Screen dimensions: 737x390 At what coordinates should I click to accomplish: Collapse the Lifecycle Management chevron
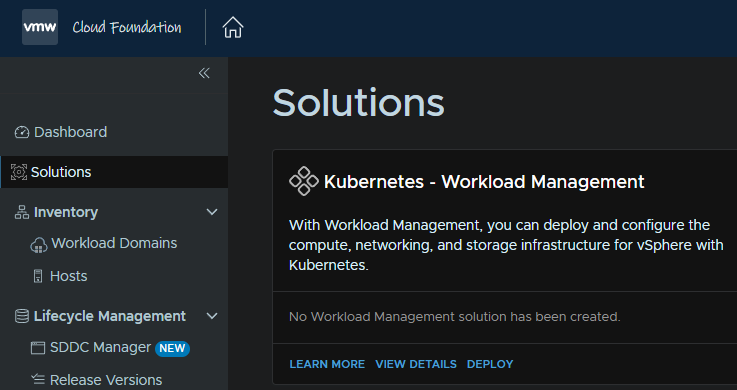click(x=212, y=316)
